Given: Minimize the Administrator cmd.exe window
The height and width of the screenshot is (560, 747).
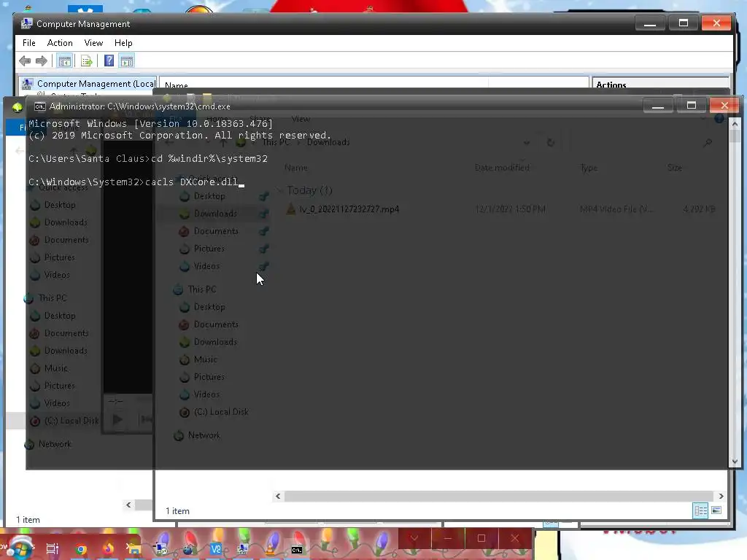Looking at the screenshot, I should (x=658, y=106).
